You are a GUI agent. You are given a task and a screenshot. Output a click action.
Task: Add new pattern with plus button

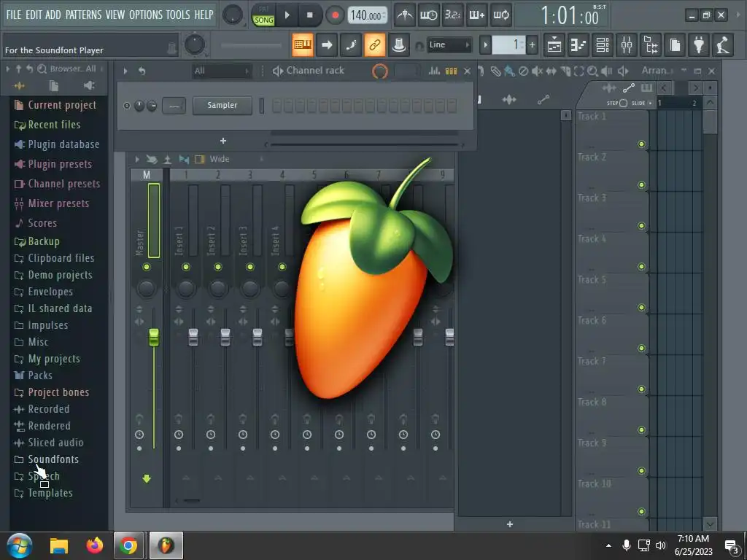click(x=532, y=45)
